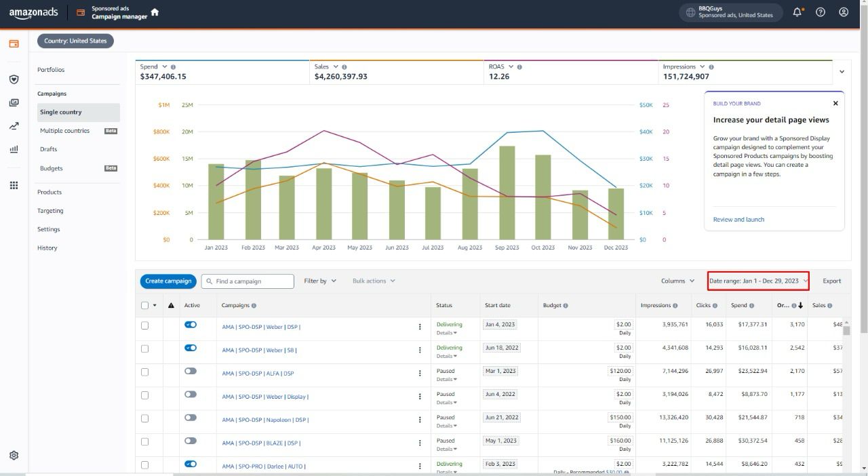Open the apps grid icon
Image resolution: width=868 pixels, height=476 pixels.
pyautogui.click(x=14, y=185)
